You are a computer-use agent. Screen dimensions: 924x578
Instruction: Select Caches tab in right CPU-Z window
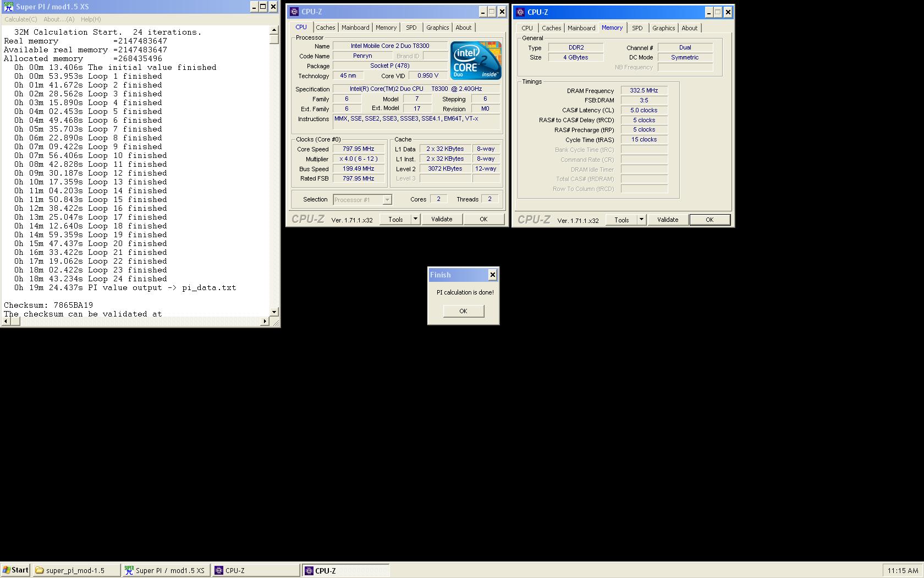point(551,28)
